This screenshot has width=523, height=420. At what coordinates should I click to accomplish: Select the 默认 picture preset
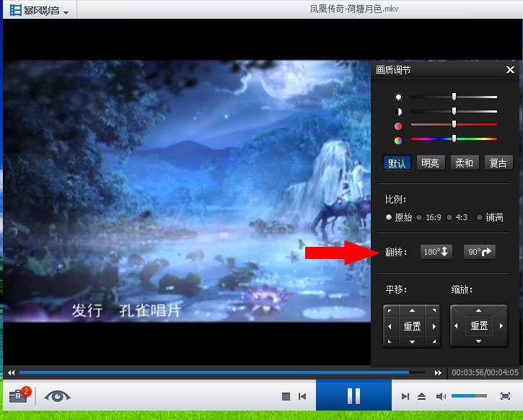397,163
